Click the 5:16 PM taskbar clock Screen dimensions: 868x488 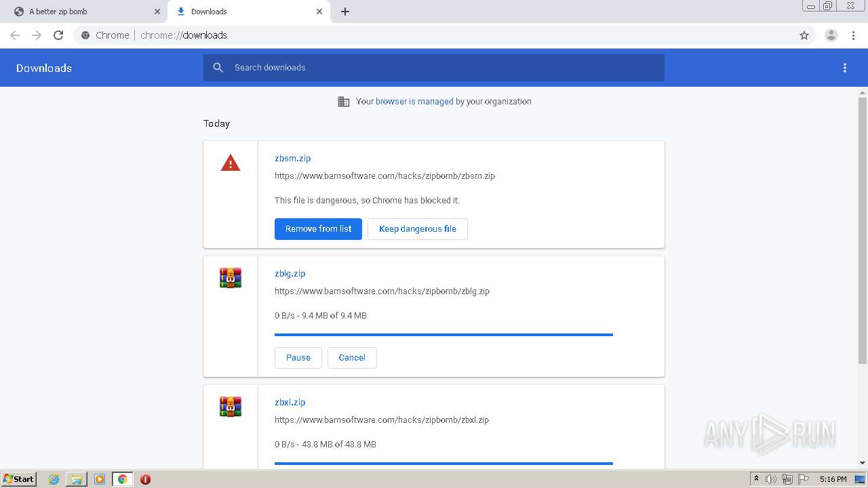[833, 479]
